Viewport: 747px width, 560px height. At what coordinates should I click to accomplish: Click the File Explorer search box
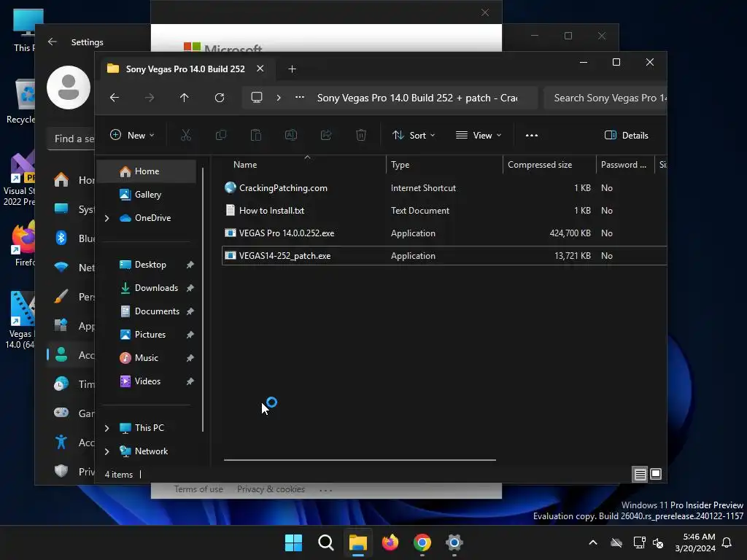605,98
